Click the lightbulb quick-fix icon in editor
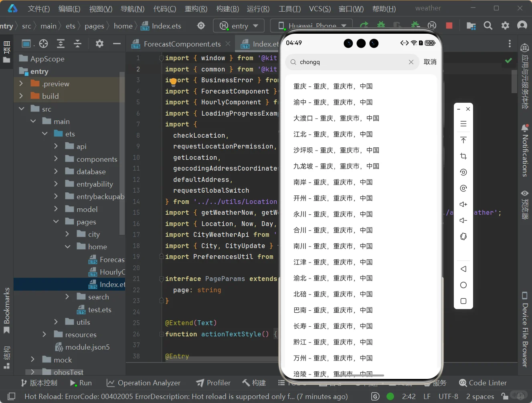Viewport: 532px width, 403px height. click(173, 82)
